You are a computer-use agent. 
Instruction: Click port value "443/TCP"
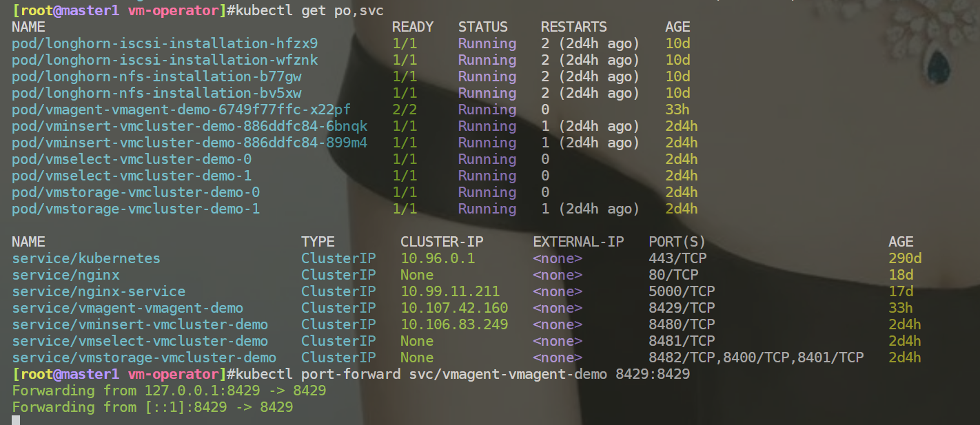(677, 258)
